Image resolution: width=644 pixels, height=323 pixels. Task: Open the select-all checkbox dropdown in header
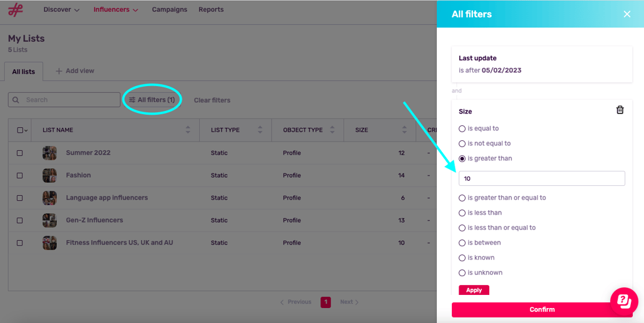[26, 130]
